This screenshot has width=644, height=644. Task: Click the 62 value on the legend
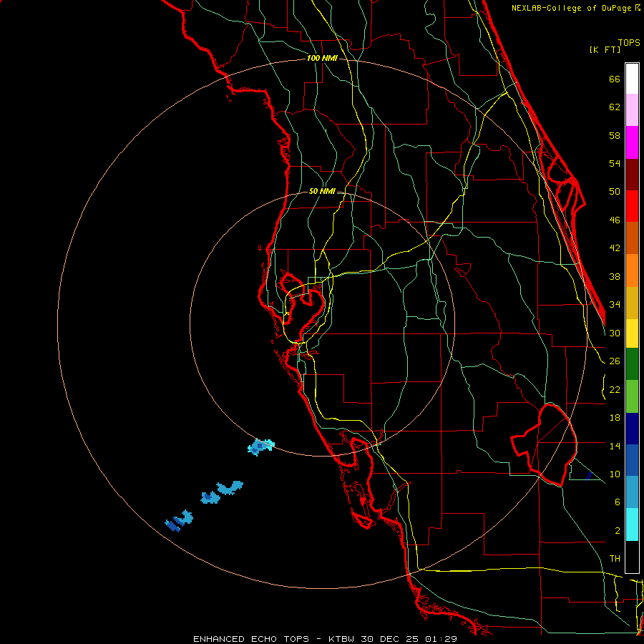click(615, 107)
